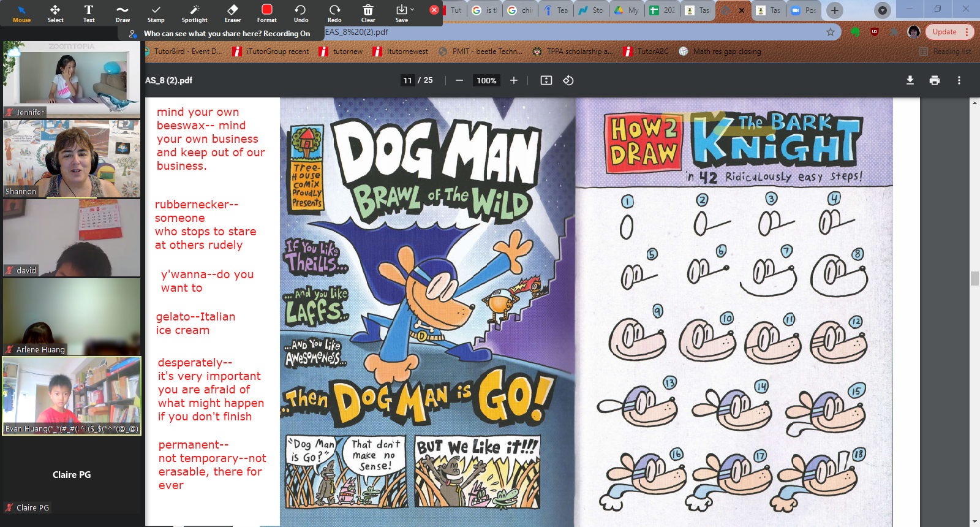The height and width of the screenshot is (527, 980).
Task: Open the 'tutornew' bookmark
Action: click(341, 51)
